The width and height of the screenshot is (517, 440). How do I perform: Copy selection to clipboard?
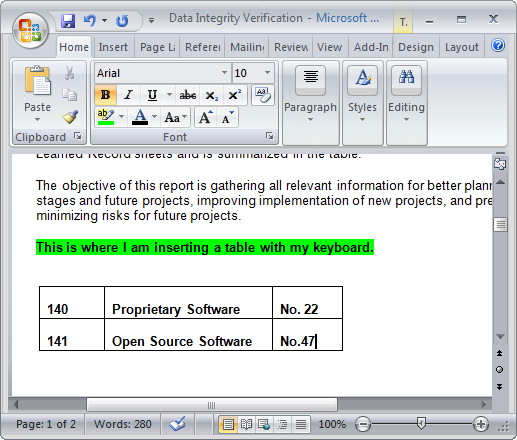pos(69,95)
